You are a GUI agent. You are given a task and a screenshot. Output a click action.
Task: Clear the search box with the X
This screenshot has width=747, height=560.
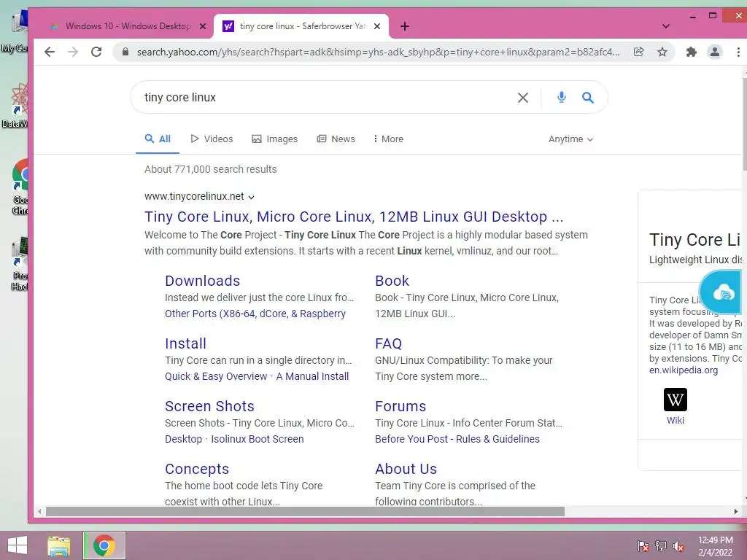click(x=522, y=98)
